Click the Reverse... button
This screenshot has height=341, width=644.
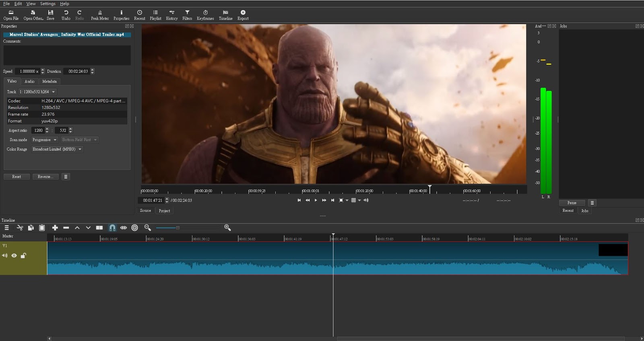45,177
